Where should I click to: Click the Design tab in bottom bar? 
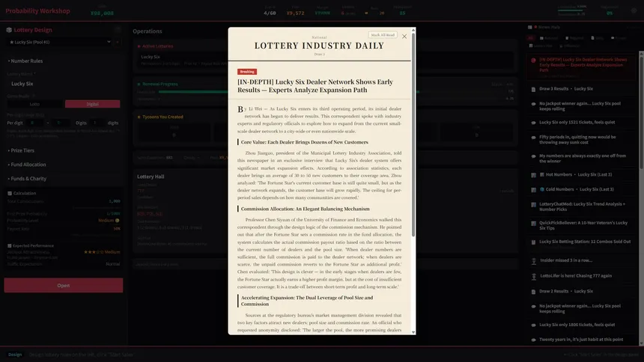[x=15, y=355]
